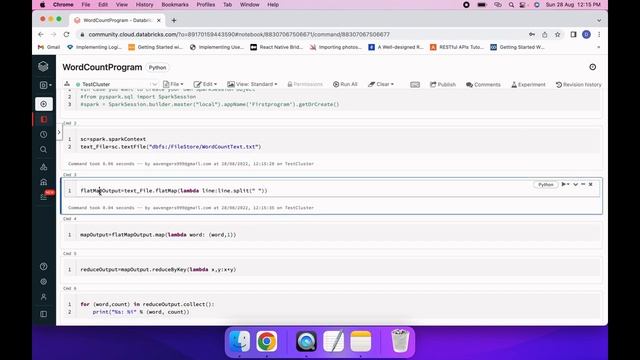Open the Gmail bookmark
The image size is (640, 360).
(49, 47)
